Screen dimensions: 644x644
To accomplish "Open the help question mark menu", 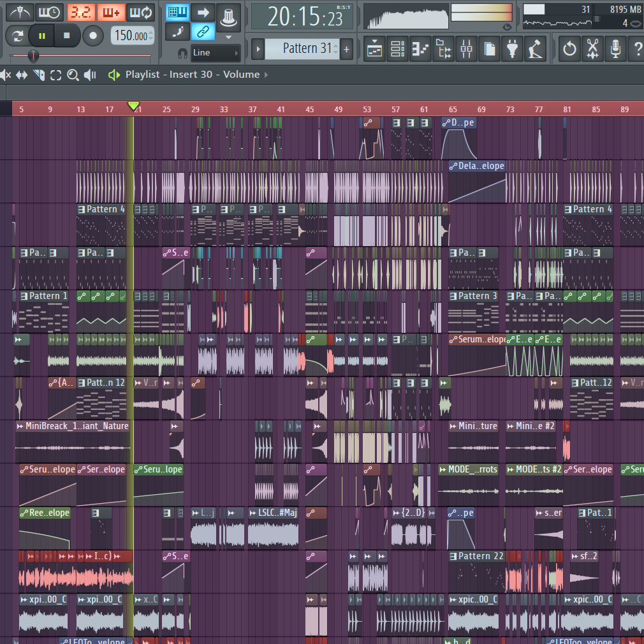I will coord(636,48).
